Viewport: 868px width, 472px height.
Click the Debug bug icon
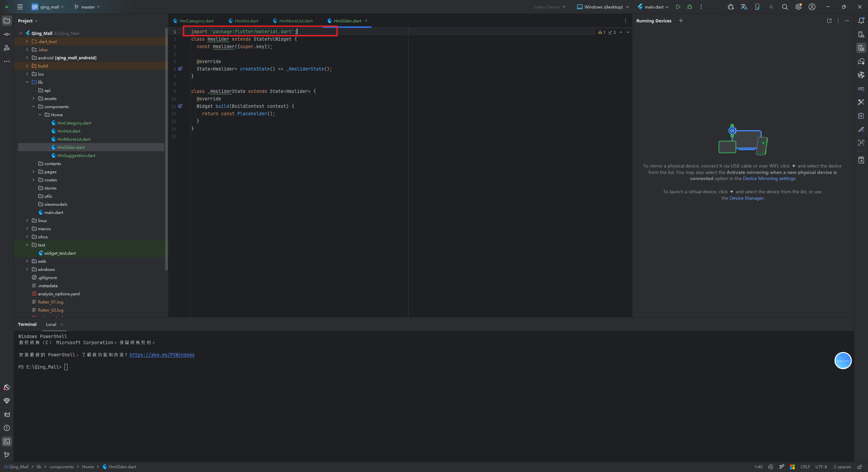pyautogui.click(x=690, y=7)
